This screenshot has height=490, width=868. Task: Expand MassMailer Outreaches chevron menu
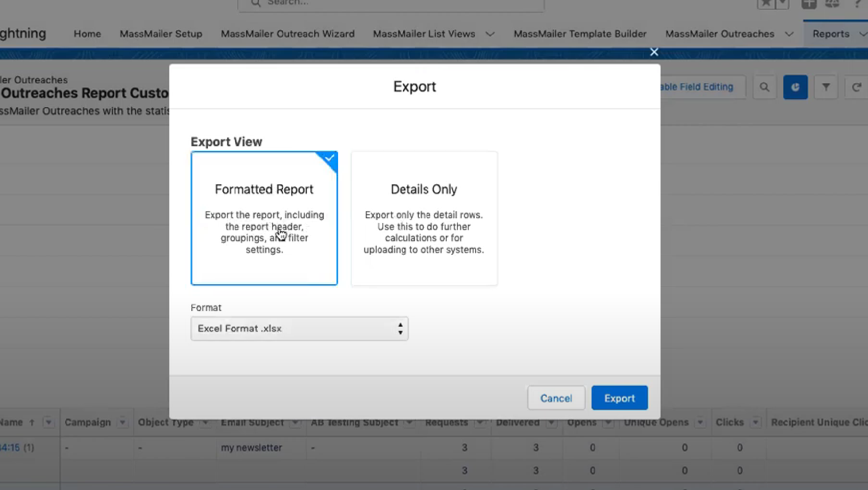click(789, 34)
